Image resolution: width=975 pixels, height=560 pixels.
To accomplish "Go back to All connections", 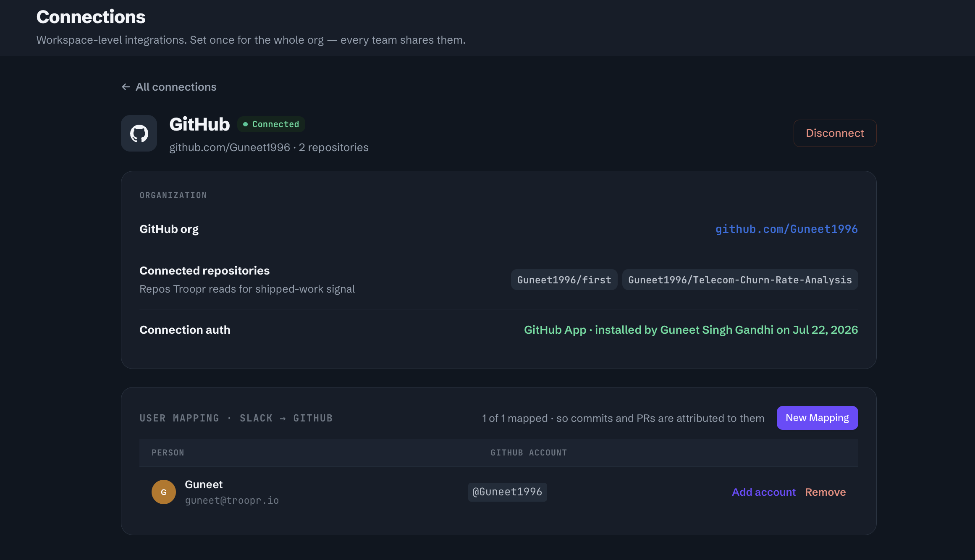I will (x=169, y=87).
